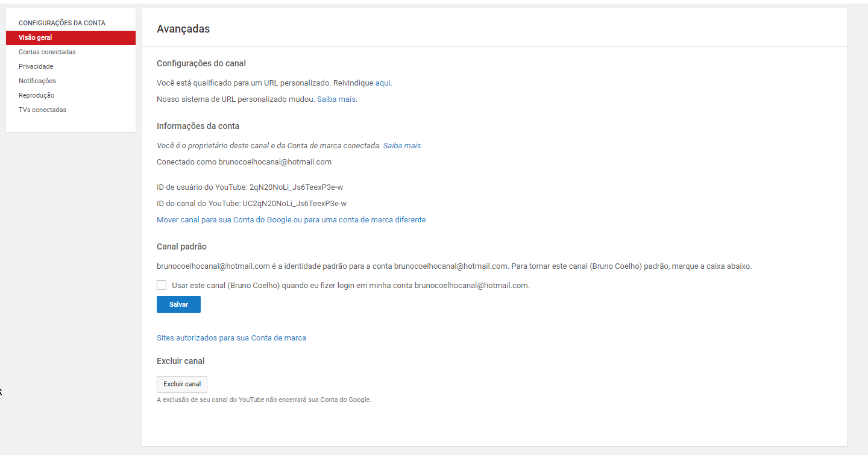Click 'Mover canal para sua Conta do Google' link

click(x=291, y=220)
